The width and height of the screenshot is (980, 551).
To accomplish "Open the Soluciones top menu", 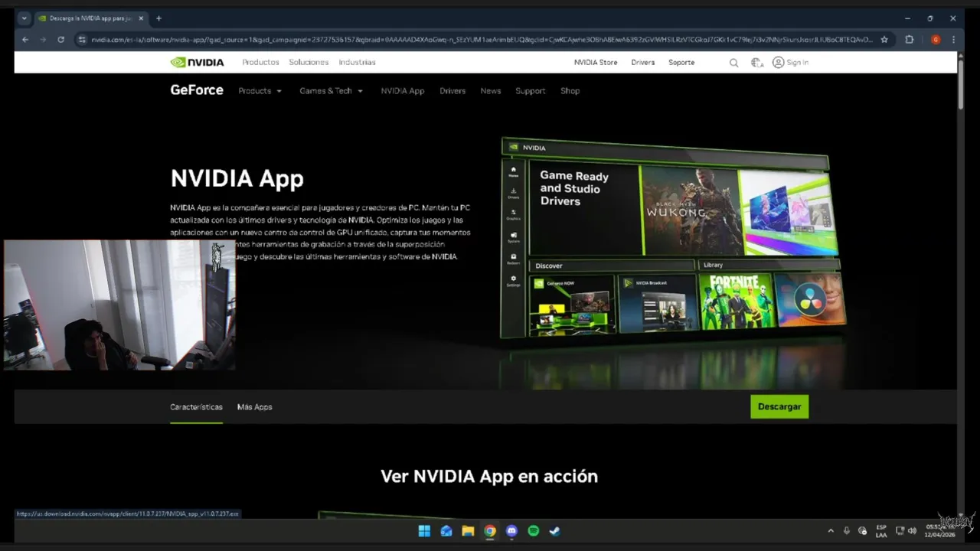I will pyautogui.click(x=309, y=63).
